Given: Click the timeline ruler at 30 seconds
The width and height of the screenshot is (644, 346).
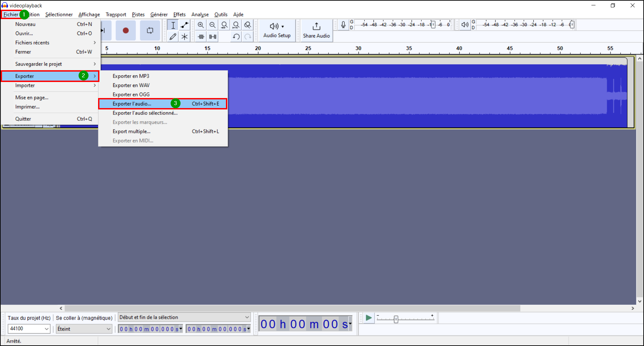Looking at the screenshot, I should point(358,49).
